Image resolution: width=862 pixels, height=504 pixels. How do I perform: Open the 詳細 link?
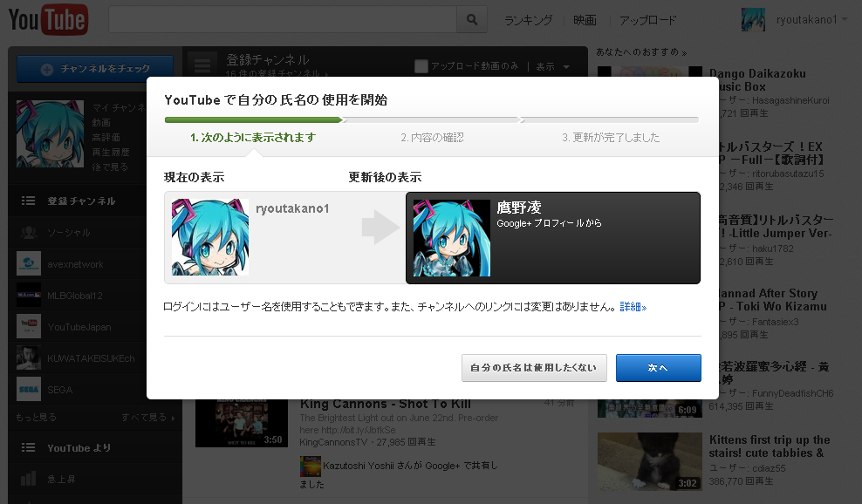click(633, 307)
